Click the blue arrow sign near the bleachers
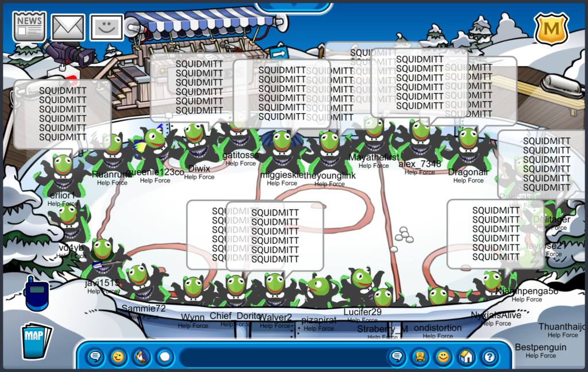The height and width of the screenshot is (372, 588). [278, 53]
